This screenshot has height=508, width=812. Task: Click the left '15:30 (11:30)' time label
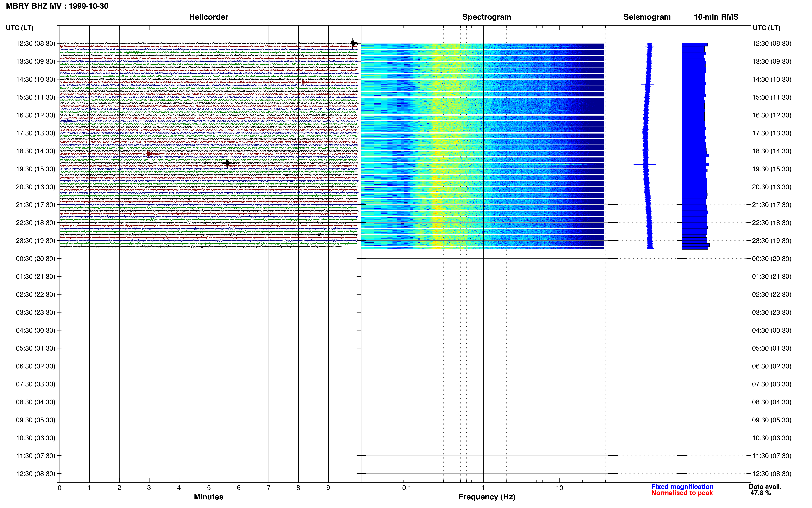click(36, 97)
